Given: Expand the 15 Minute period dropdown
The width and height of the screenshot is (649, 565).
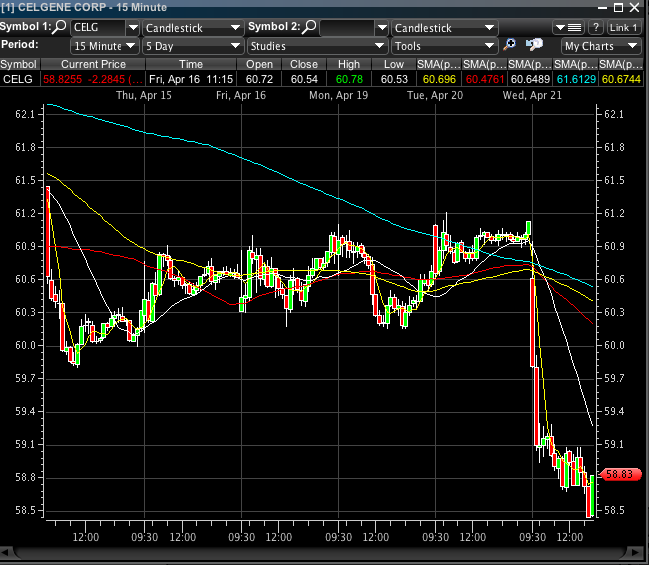Looking at the screenshot, I should pyautogui.click(x=104, y=46).
